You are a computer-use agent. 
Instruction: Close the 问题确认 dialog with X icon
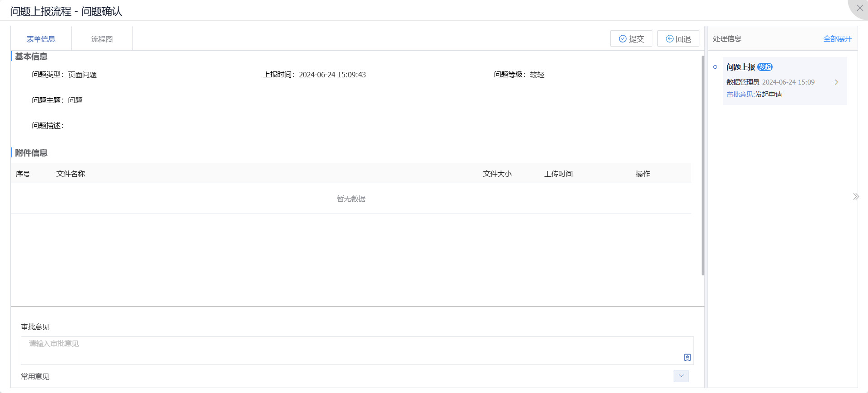coord(859,8)
